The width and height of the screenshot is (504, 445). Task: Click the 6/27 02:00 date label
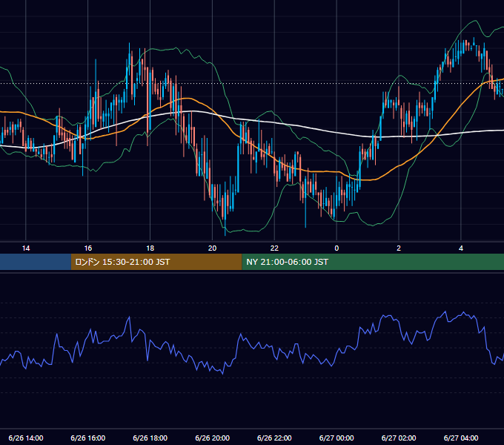pos(399,438)
